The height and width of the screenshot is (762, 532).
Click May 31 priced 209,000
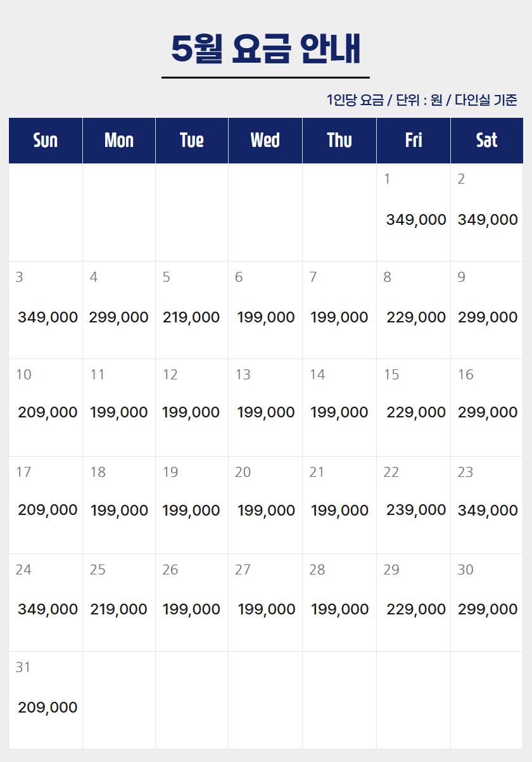tap(46, 700)
